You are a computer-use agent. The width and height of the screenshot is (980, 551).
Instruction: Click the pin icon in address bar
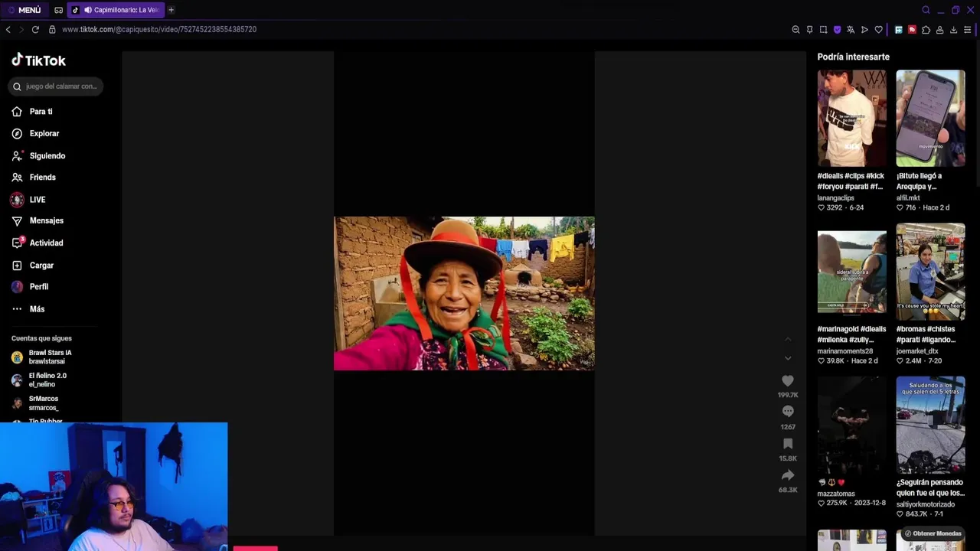coord(809,30)
